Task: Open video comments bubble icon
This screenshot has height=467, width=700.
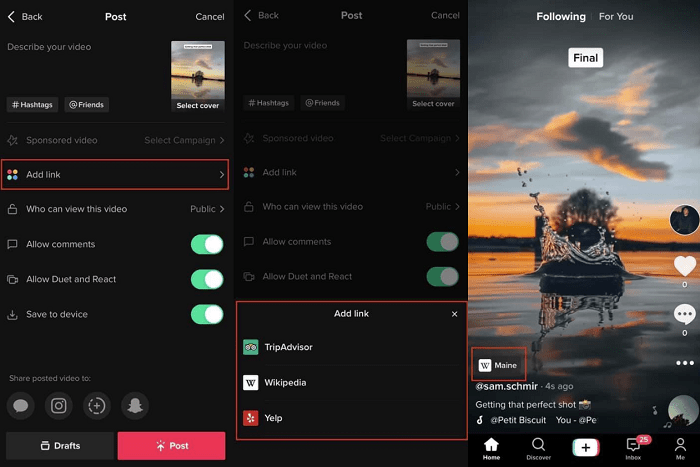Action: [684, 314]
